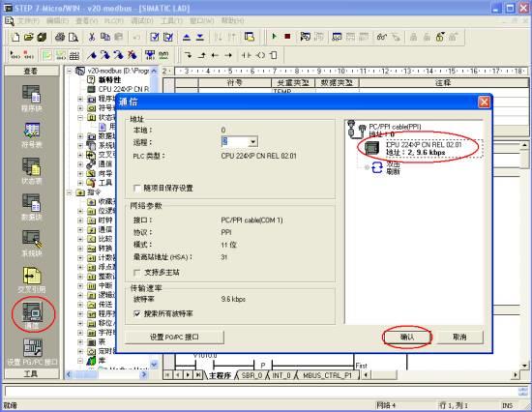Expand 比较 instruction tree node
This screenshot has width=532, height=412.
click(x=80, y=239)
